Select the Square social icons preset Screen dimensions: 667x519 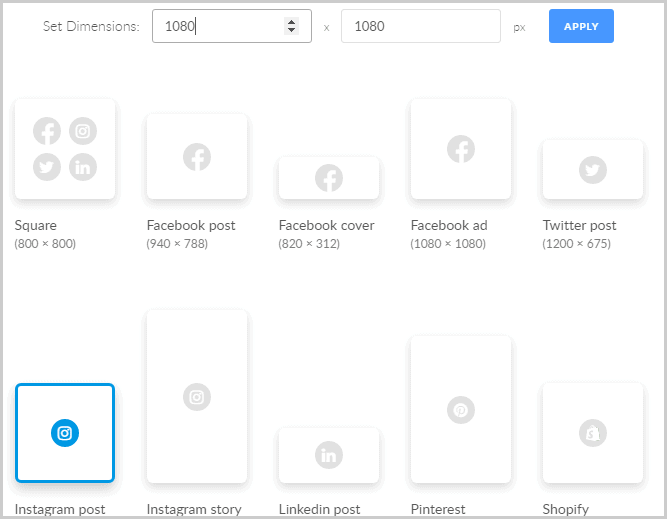(x=65, y=149)
